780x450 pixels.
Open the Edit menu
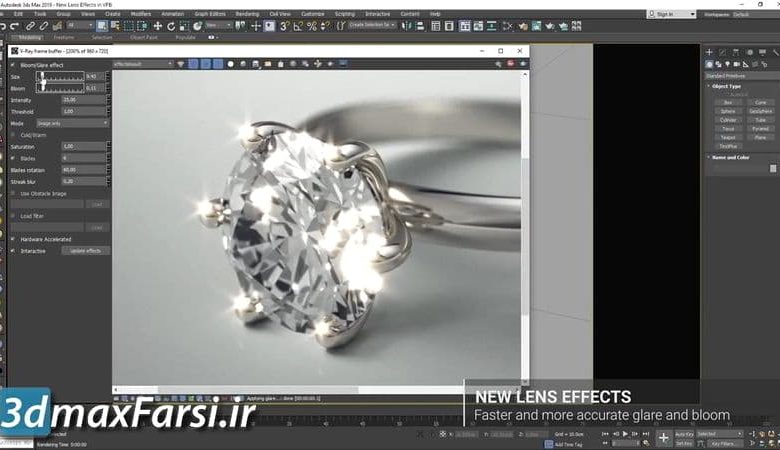pos(18,14)
